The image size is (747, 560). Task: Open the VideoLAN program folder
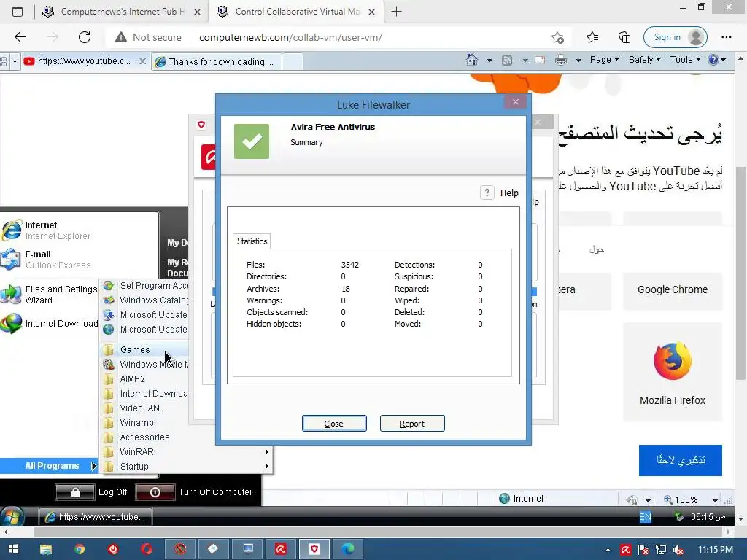[145, 408]
